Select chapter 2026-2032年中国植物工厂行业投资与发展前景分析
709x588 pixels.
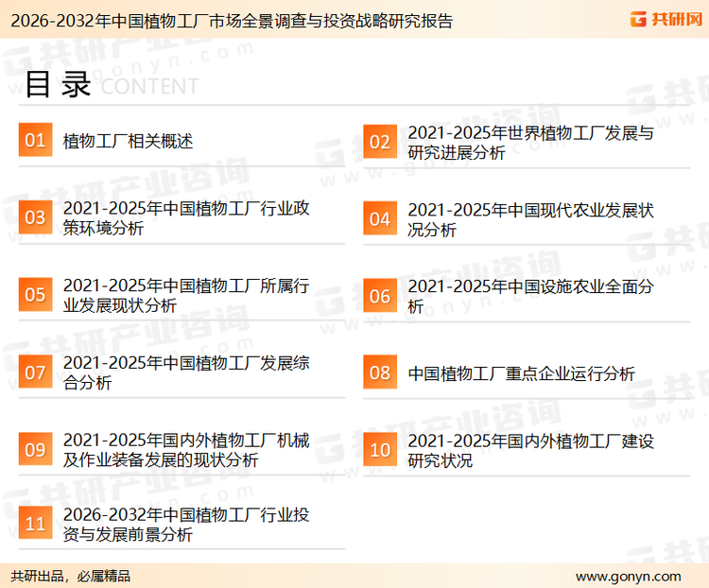[x=186, y=525]
